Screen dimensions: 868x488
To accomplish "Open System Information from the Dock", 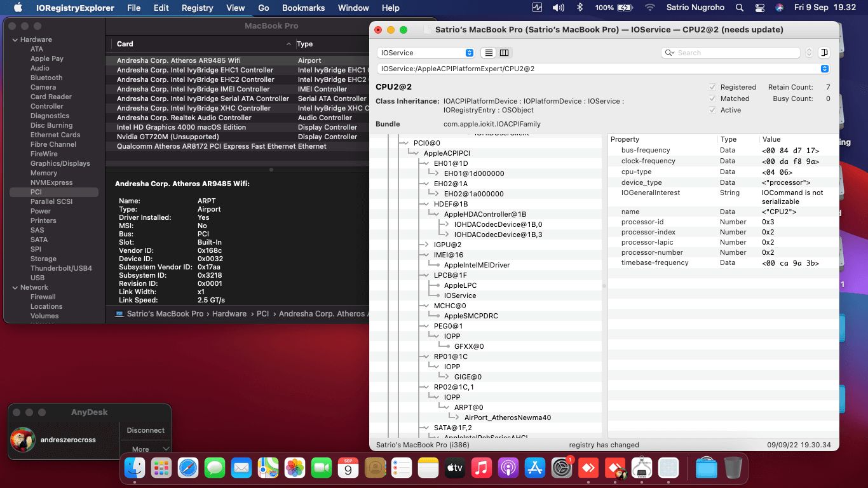I will click(642, 469).
